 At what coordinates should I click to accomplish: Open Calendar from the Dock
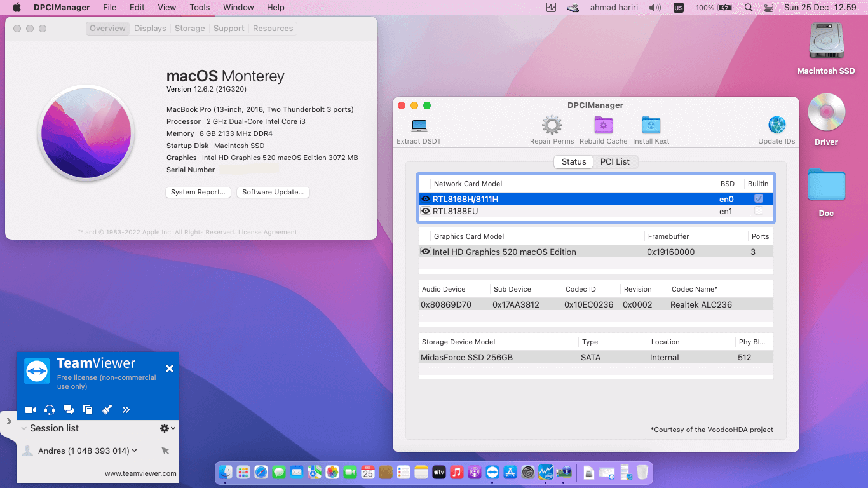click(x=368, y=472)
